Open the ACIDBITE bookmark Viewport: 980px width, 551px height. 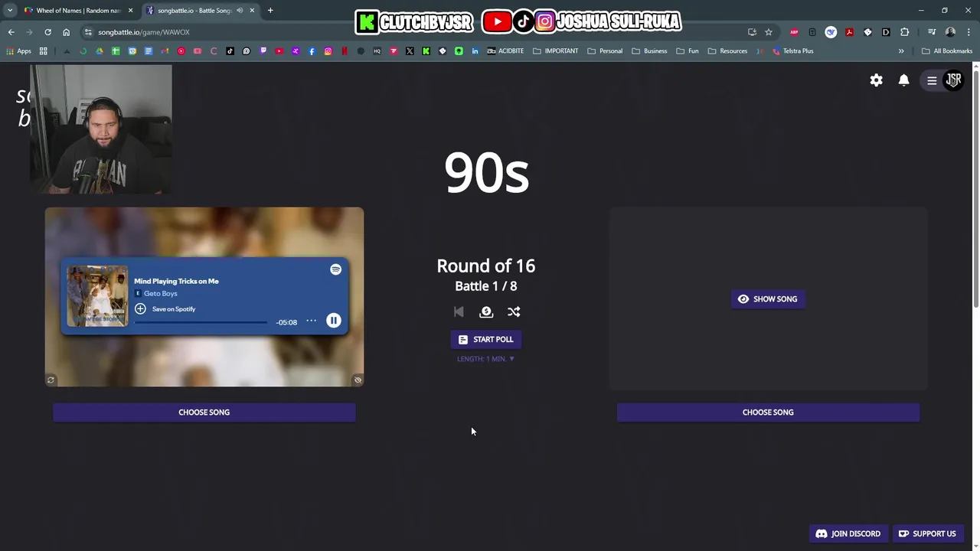tap(505, 51)
